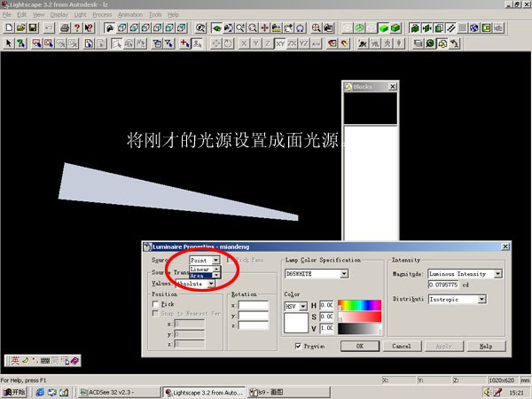Open the layers table icon
Screen dimensions: 532x399
click(419, 43)
